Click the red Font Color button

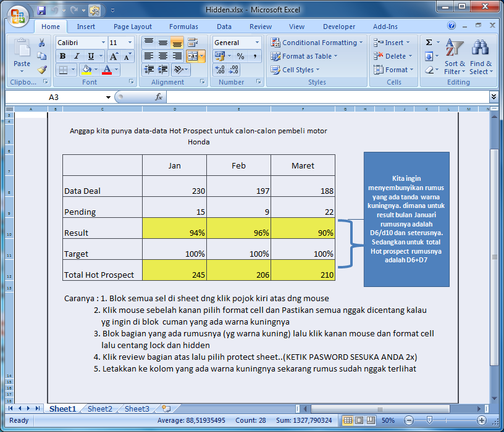(x=107, y=70)
